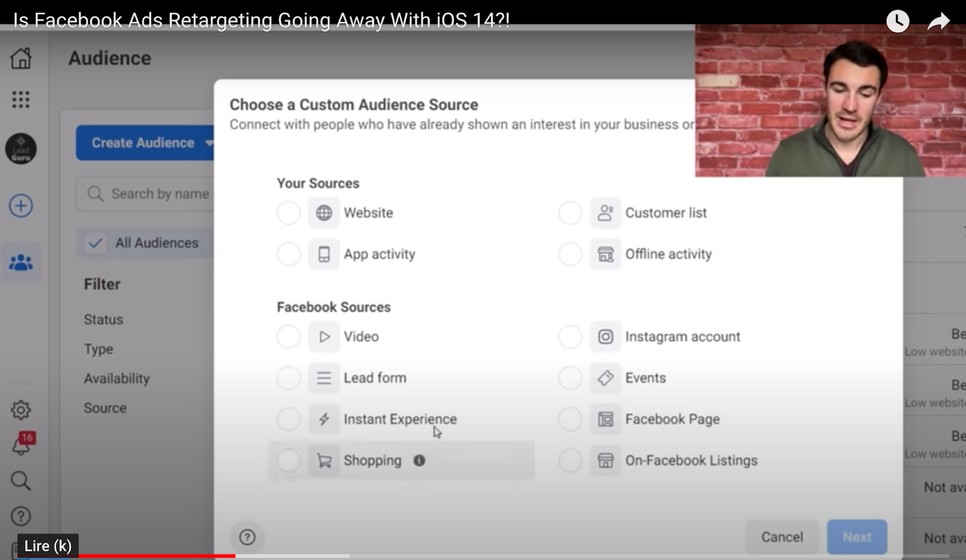Click the 'On-Facebook Listings' source label
Image resolution: width=966 pixels, height=560 pixels.
(x=691, y=460)
